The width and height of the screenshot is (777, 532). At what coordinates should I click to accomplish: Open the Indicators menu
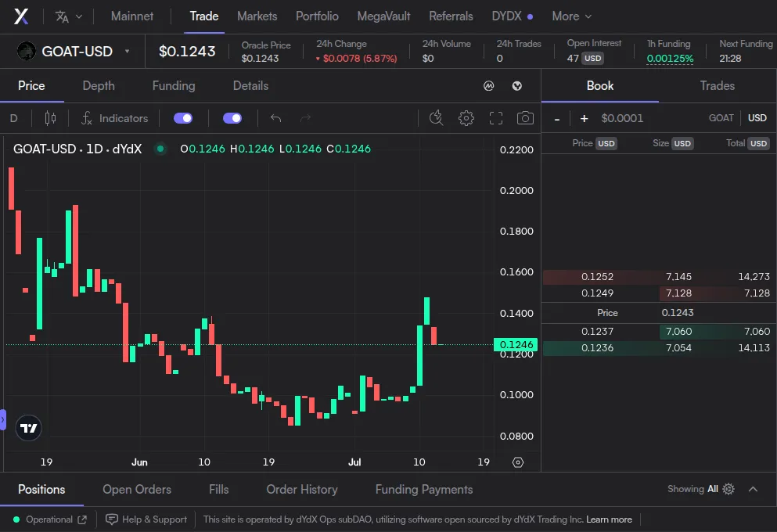(114, 118)
